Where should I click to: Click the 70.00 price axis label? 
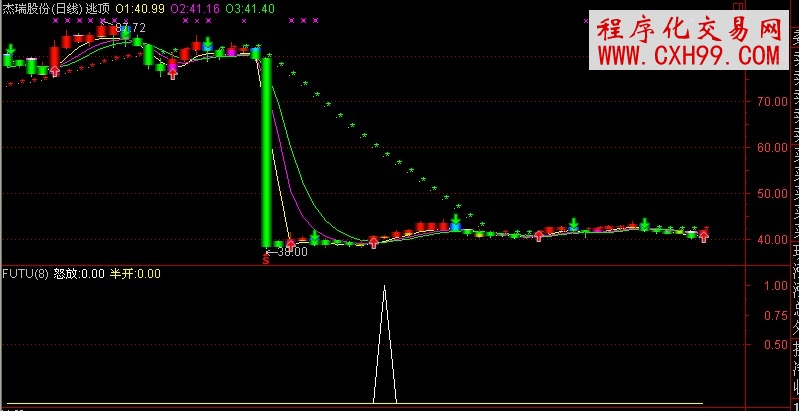click(772, 101)
